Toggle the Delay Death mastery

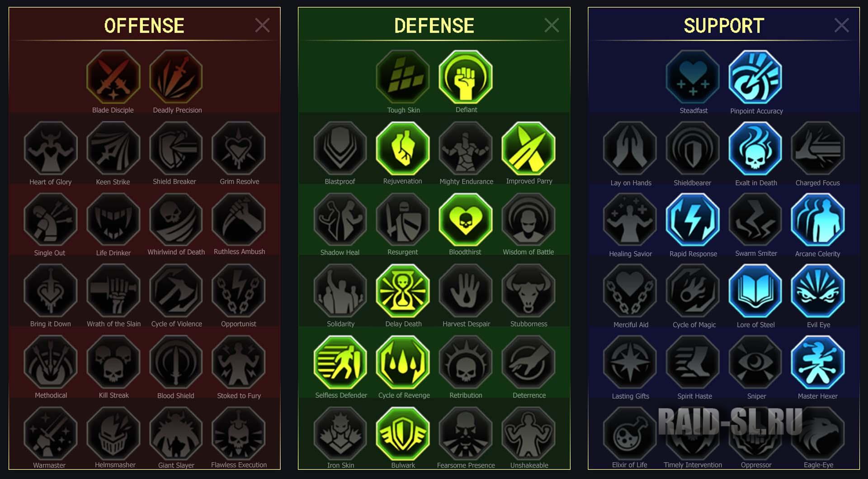(x=403, y=291)
